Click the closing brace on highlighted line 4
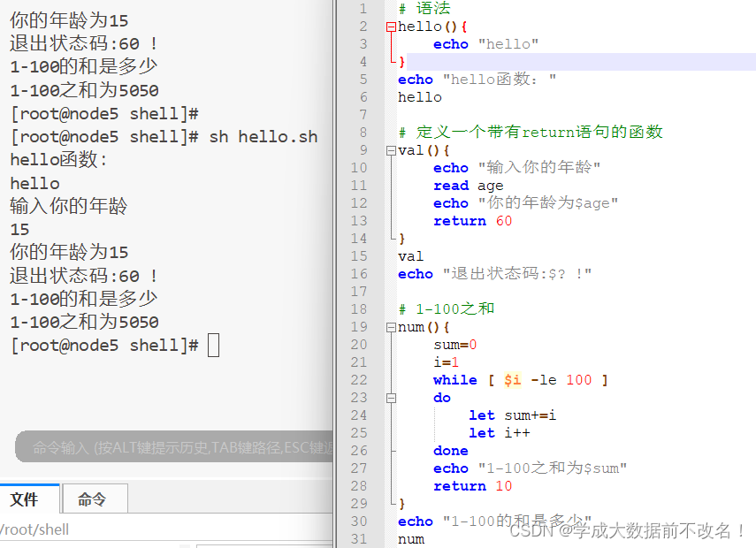 (x=402, y=62)
